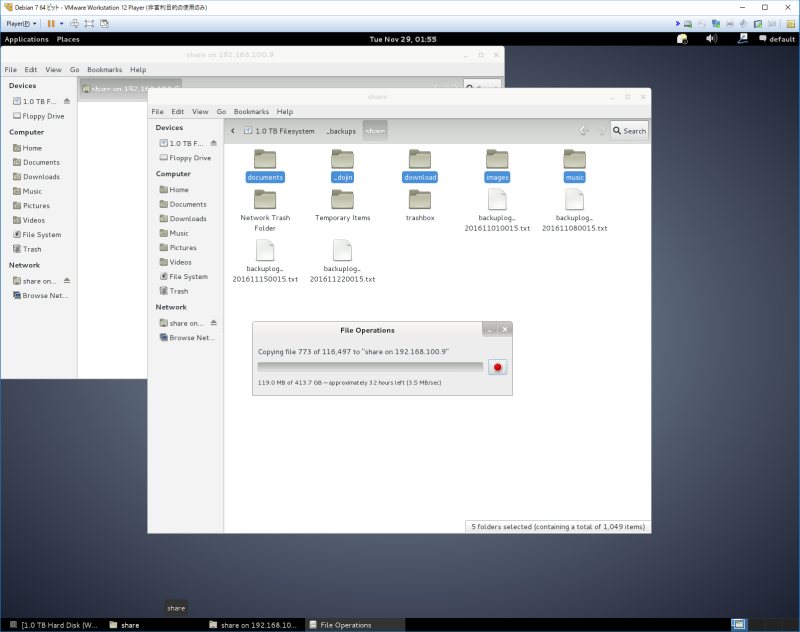Select backuplog_201611220015.txt file icon
The image size is (800, 632).
point(342,250)
